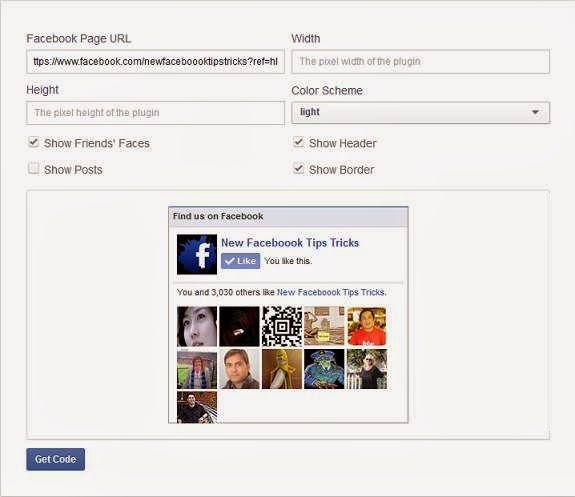Click the Facebook Page URL label

(78, 39)
